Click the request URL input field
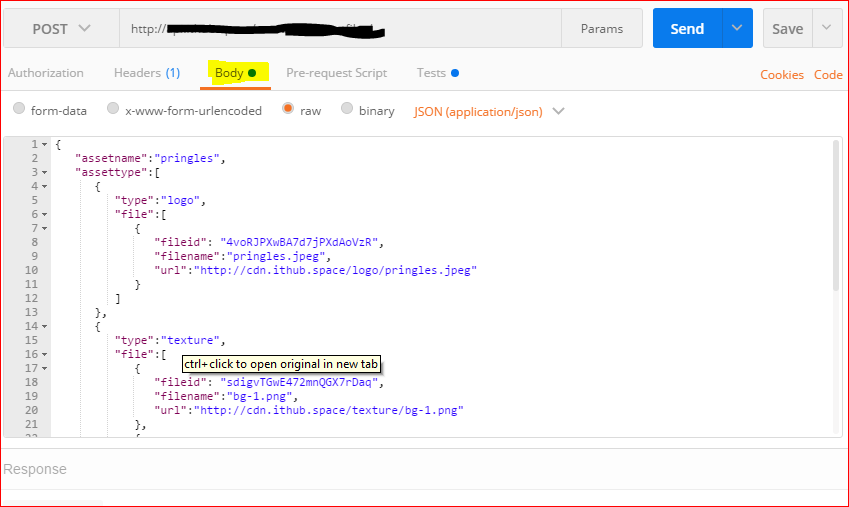Image resolution: width=849 pixels, height=507 pixels. (x=341, y=28)
